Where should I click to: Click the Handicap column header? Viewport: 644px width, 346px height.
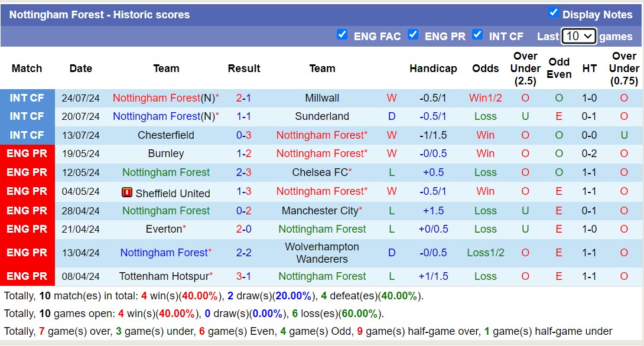(434, 68)
